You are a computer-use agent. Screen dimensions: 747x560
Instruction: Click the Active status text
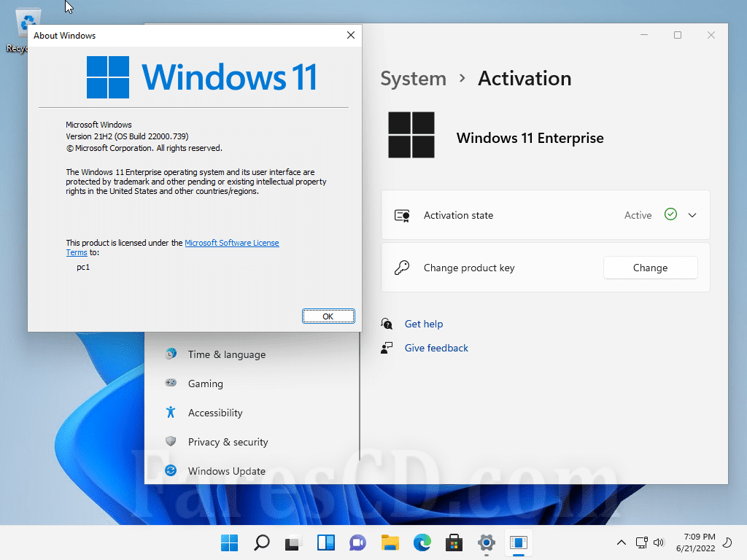coord(638,215)
